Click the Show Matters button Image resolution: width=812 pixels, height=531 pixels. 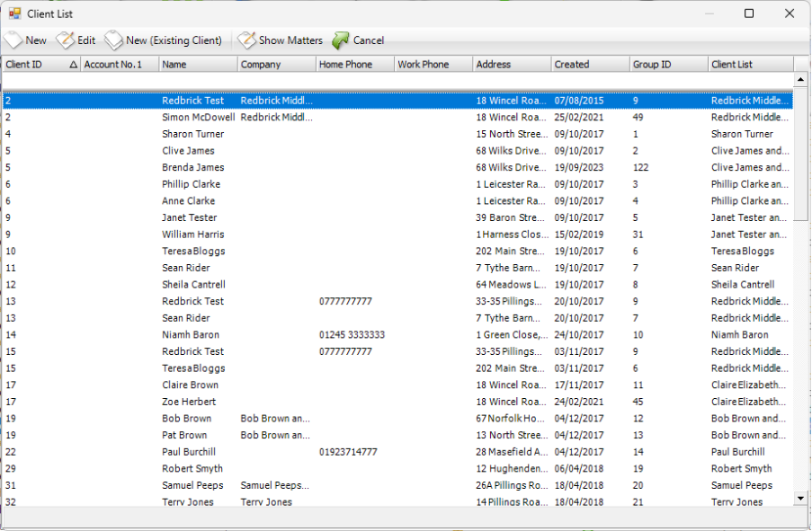coord(281,40)
